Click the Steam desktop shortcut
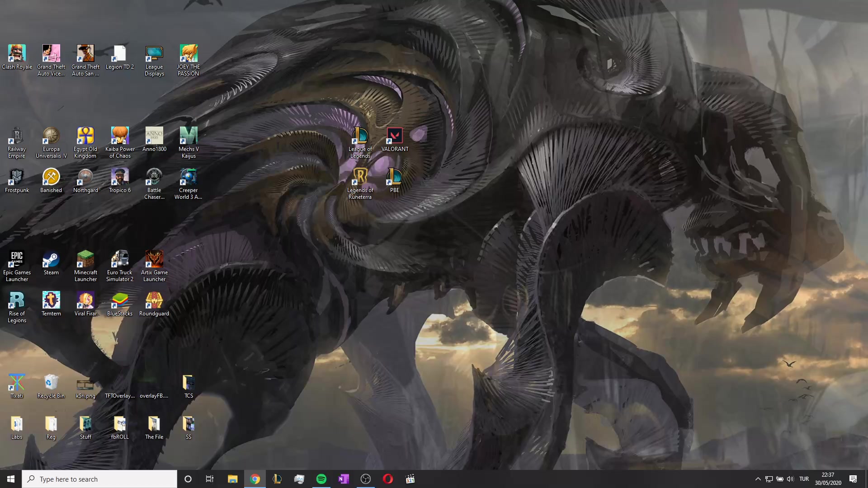868x488 pixels. pyautogui.click(x=51, y=263)
